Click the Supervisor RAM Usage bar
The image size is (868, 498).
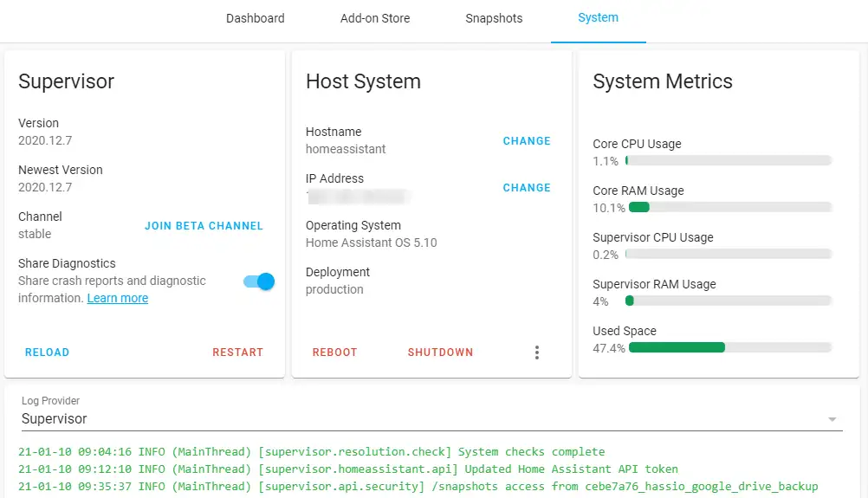click(x=729, y=301)
